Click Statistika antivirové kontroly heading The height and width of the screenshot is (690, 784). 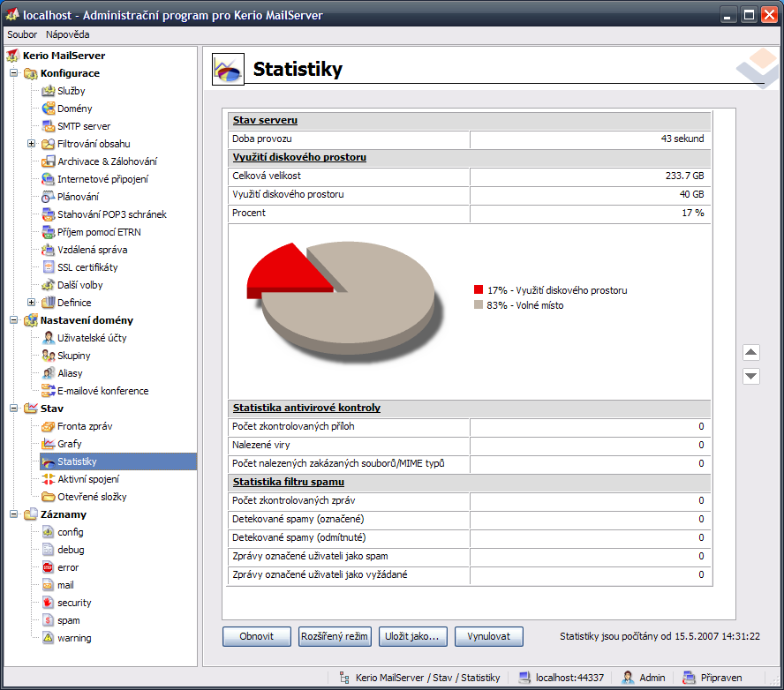click(x=306, y=408)
